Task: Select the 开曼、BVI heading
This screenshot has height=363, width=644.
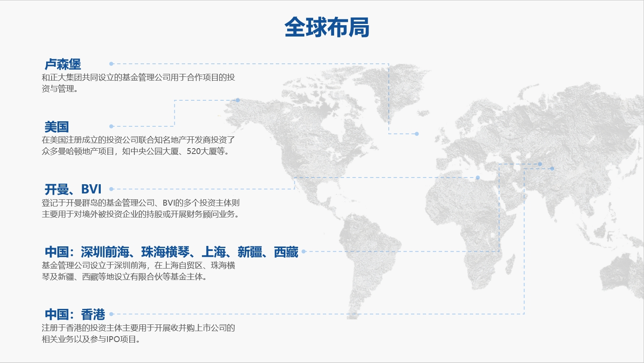Action: pyautogui.click(x=73, y=189)
